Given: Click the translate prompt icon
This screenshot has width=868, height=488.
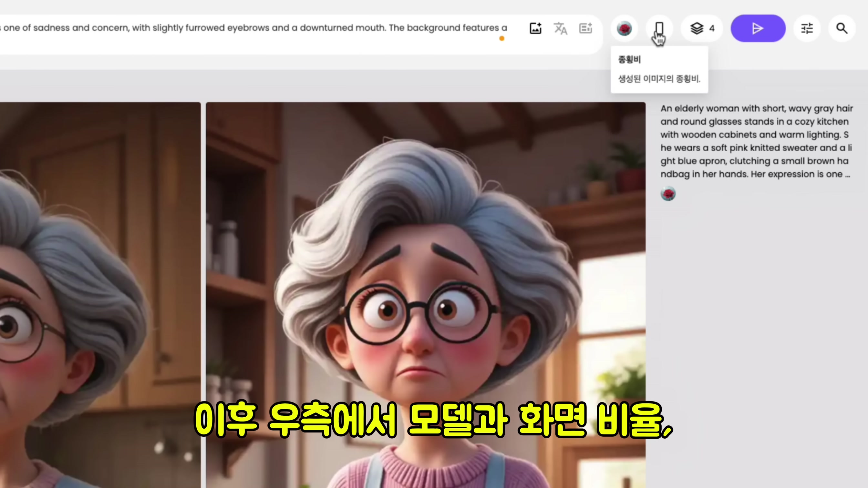Looking at the screenshot, I should click(561, 28).
